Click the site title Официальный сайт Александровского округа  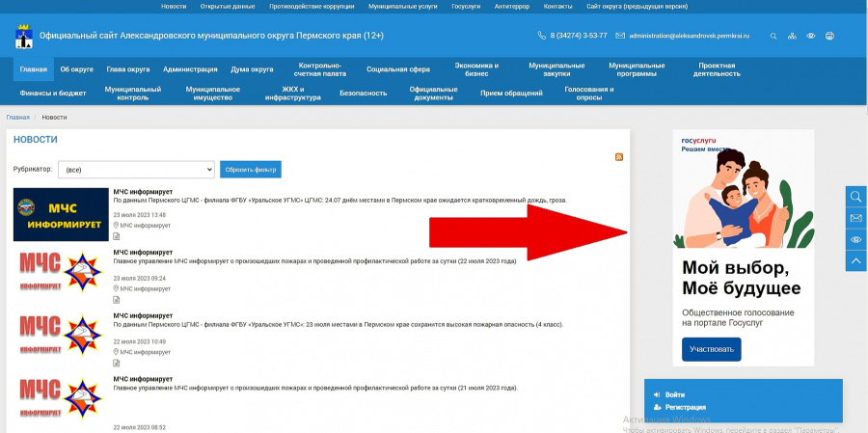click(x=211, y=36)
